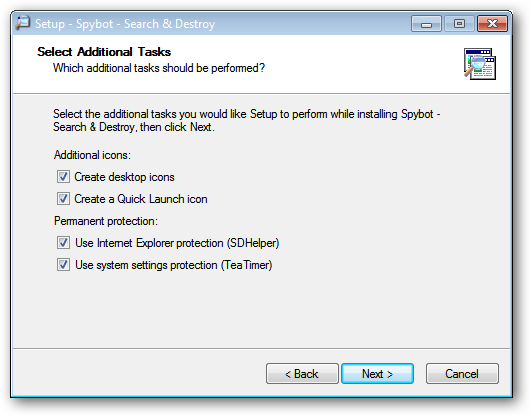Disable the Internet Explorer protection (SDHelper) checkbox
Viewport: 531px width, 416px height.
pyautogui.click(x=63, y=243)
